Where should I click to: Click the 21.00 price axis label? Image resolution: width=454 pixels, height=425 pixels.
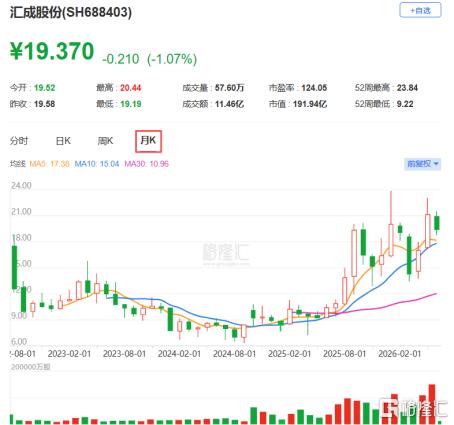click(21, 212)
